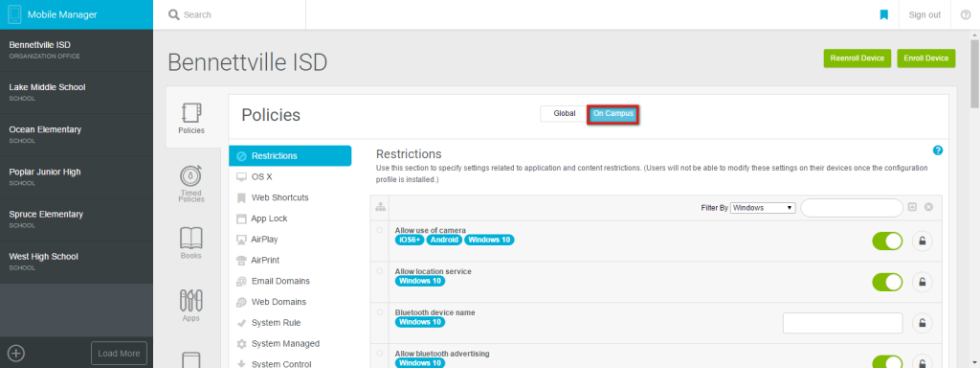Click the Enroll Device button

(926, 58)
